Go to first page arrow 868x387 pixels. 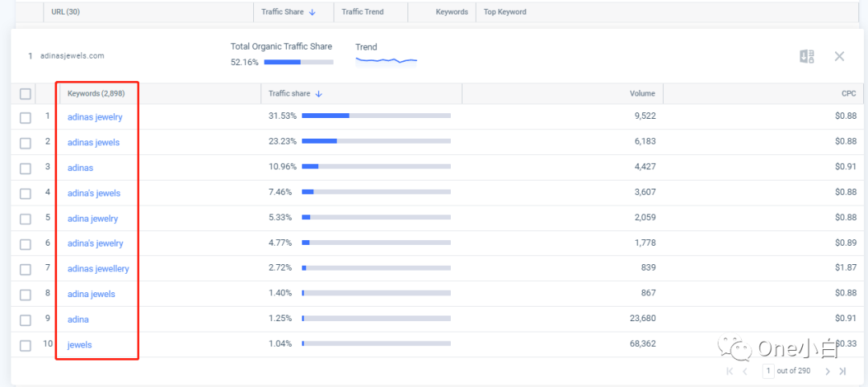pos(730,371)
